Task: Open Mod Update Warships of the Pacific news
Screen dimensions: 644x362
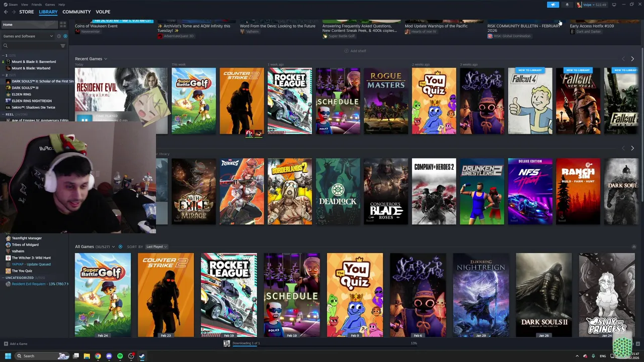Action: 436,26
